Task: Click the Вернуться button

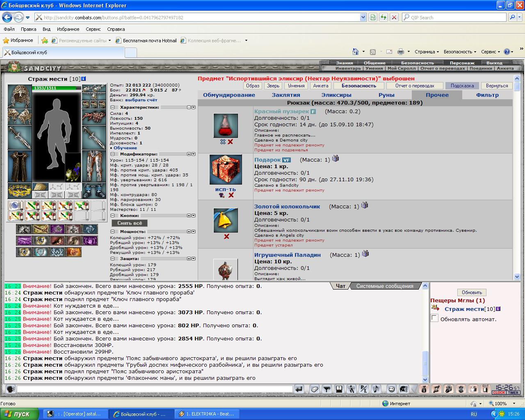Action: tap(497, 86)
